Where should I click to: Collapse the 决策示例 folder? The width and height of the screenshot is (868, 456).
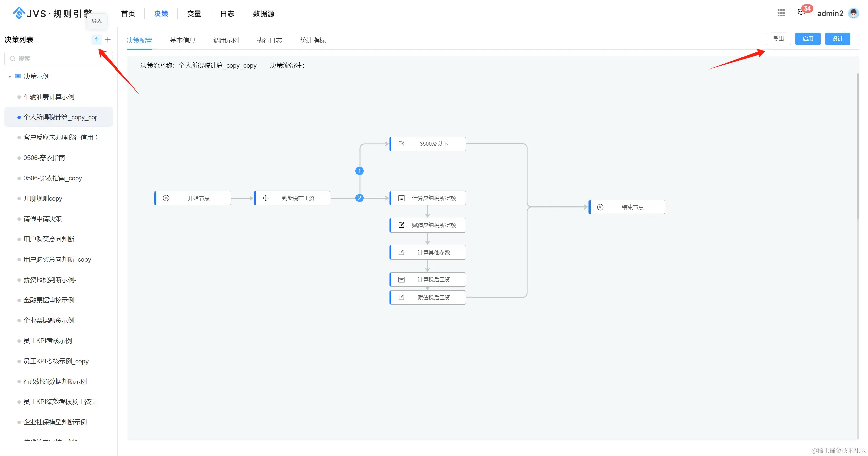(x=10, y=76)
